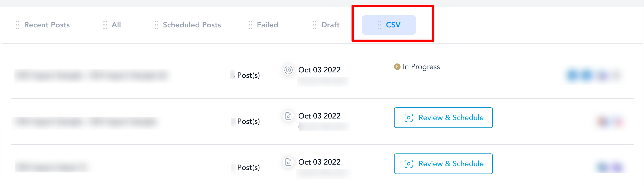This screenshot has width=644, height=186.
Task: Click the clock icon in first row
Action: point(288,70)
